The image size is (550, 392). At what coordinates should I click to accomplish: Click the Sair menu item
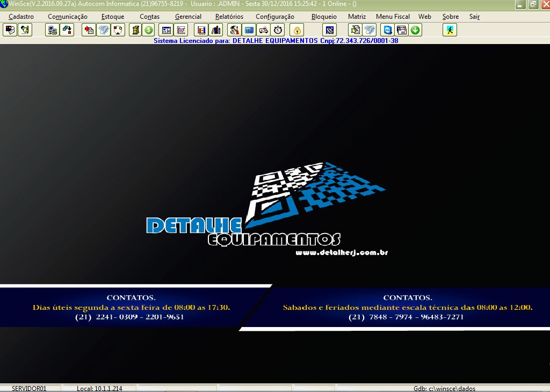coord(474,17)
